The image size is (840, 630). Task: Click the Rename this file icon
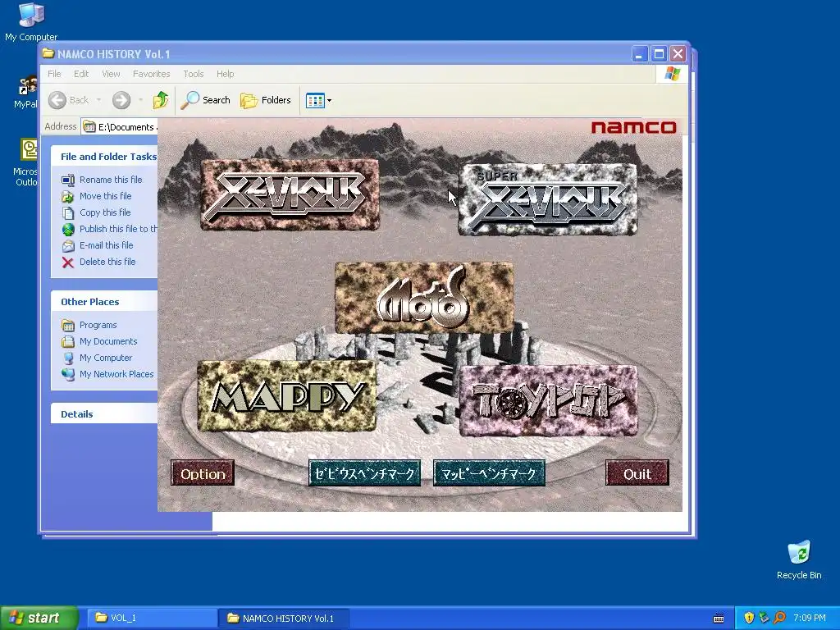68,180
